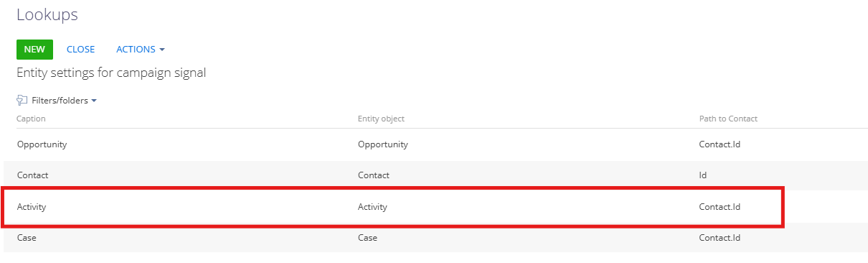
Task: Click Case in Entity object column
Action: pyautogui.click(x=367, y=238)
